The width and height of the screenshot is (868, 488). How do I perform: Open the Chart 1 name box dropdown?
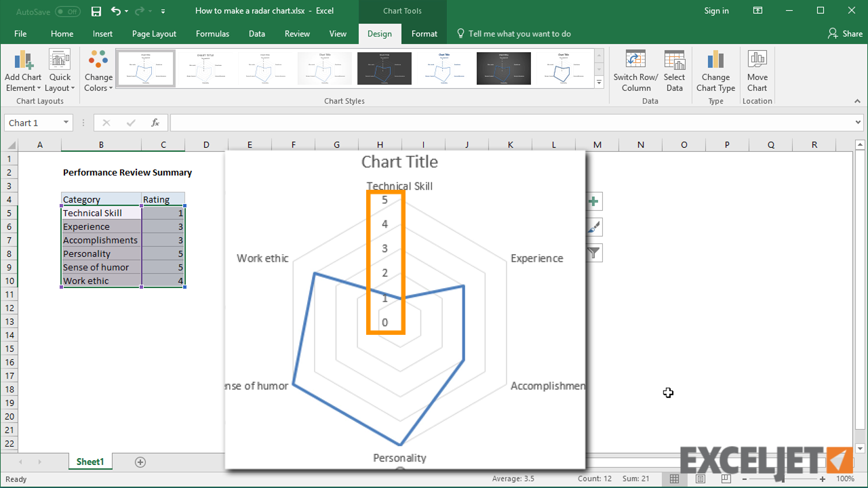click(x=65, y=122)
